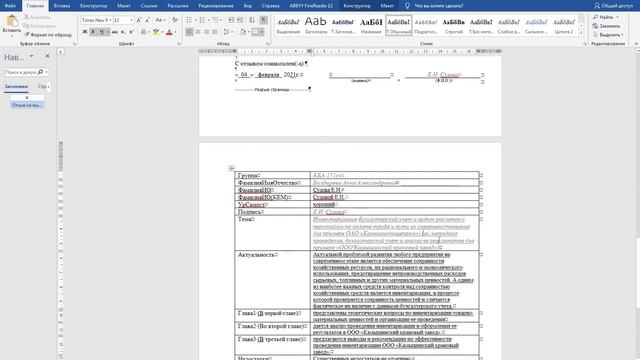Open the font color dropdown arrow
Viewport: 640px width, 360px height.
(176, 32)
